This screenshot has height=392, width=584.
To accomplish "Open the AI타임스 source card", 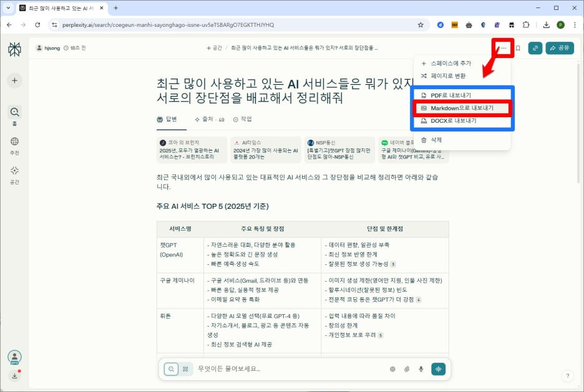I will pos(266,150).
